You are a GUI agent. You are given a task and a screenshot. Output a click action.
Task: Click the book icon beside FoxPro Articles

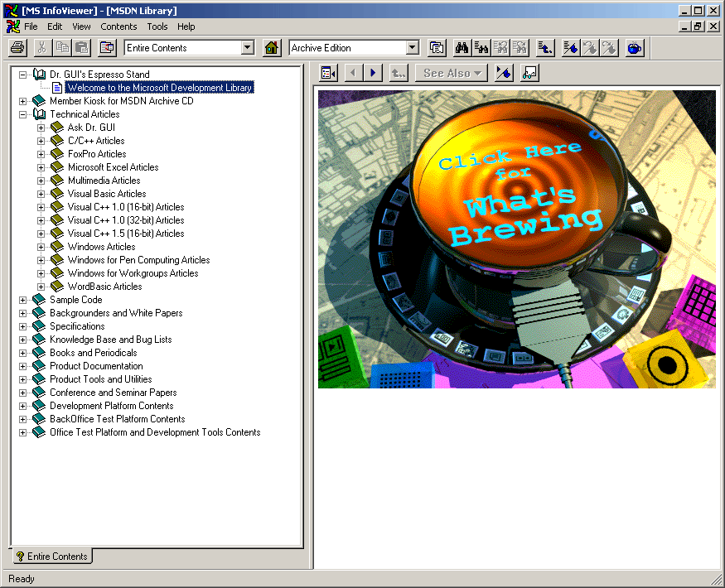click(57, 153)
